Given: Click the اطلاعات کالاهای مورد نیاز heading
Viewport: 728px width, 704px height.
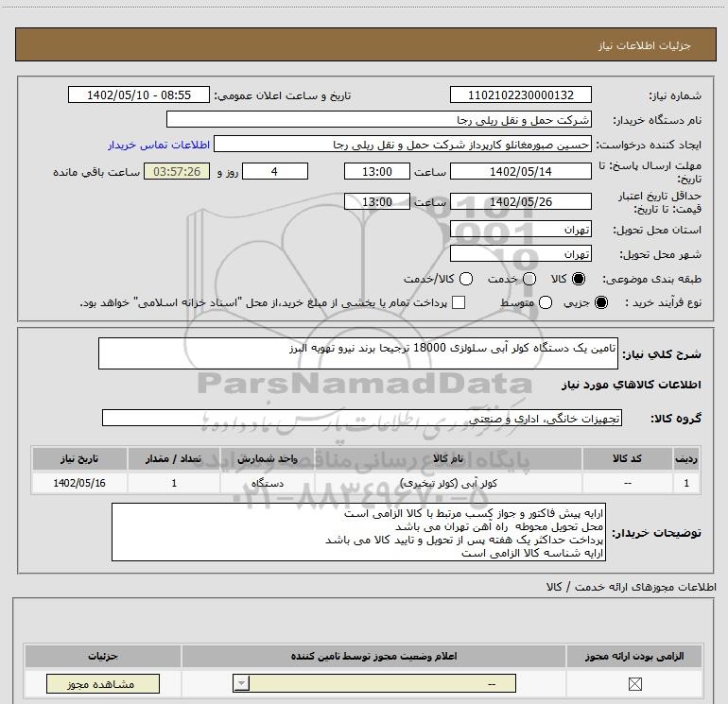Looking at the screenshot, I should (x=631, y=385).
